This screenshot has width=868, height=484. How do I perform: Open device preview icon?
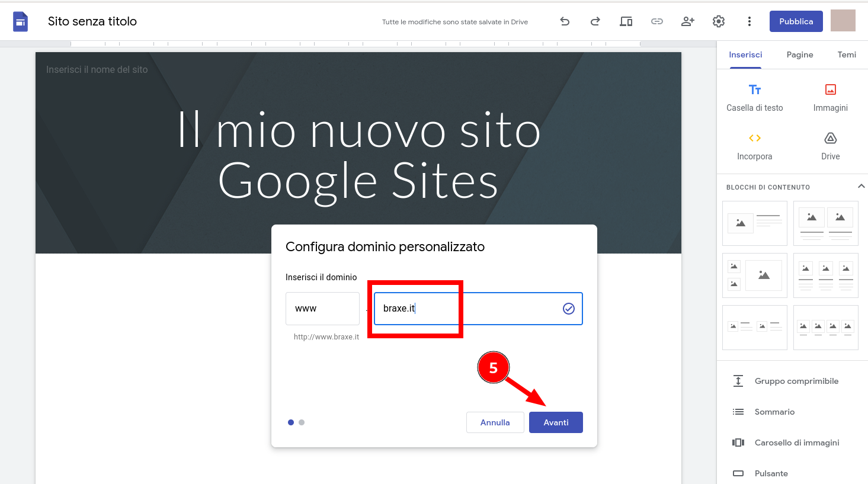pyautogui.click(x=626, y=21)
